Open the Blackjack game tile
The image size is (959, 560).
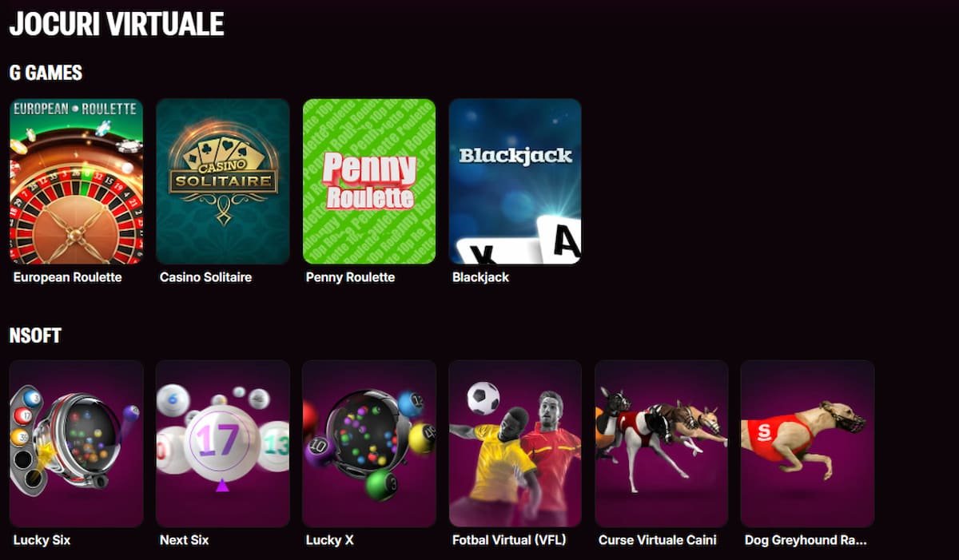[x=515, y=181]
